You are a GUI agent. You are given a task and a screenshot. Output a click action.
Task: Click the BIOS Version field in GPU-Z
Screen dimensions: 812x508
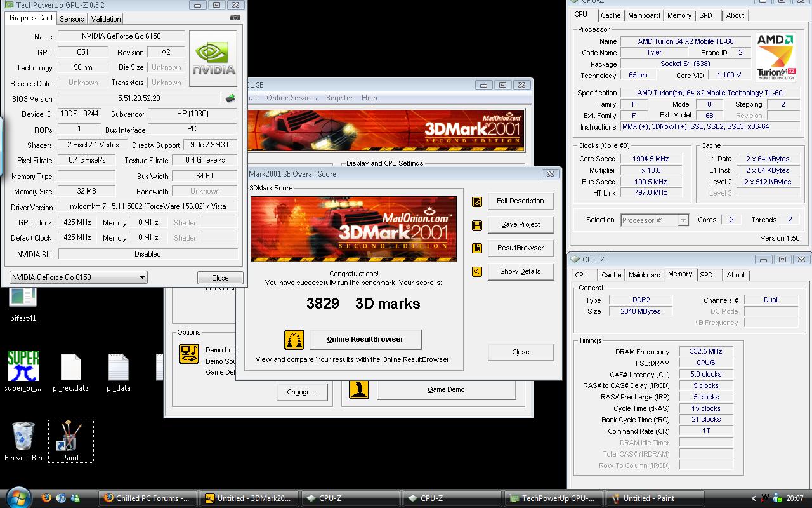click(x=140, y=98)
